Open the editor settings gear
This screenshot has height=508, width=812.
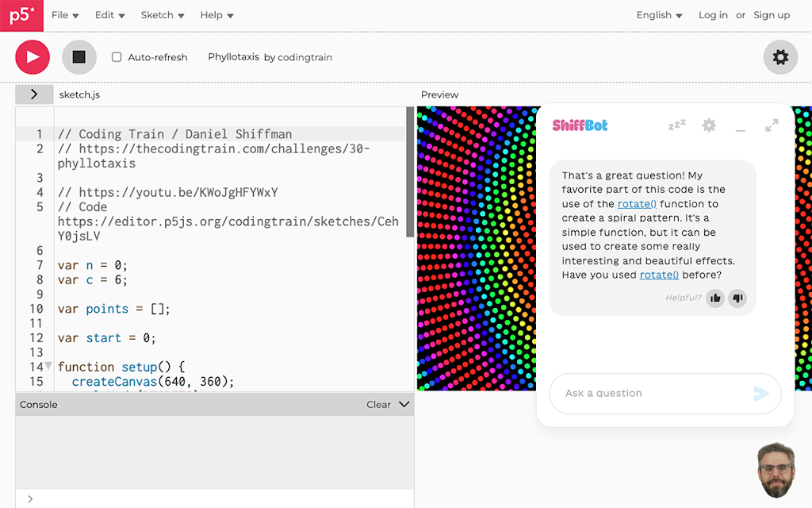tap(780, 57)
